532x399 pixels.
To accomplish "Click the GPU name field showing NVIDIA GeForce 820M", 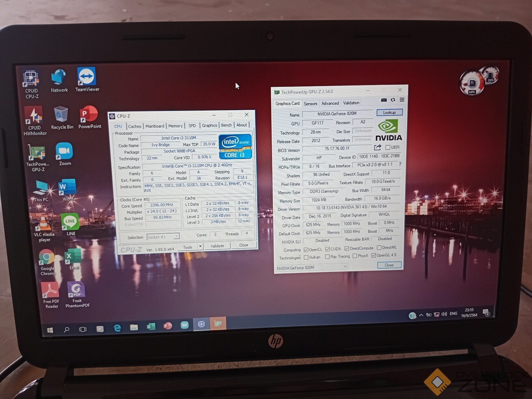I will coord(337,114).
